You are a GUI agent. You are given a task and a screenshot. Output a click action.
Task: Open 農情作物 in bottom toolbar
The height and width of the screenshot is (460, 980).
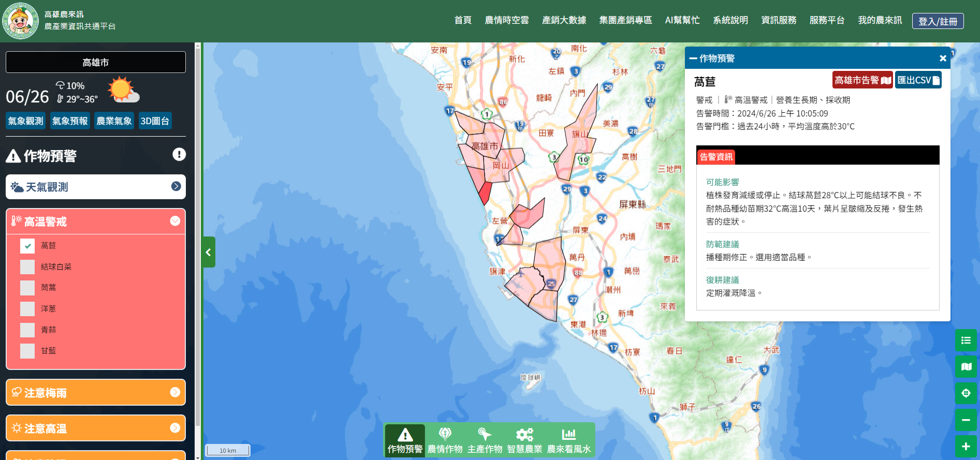click(x=445, y=440)
